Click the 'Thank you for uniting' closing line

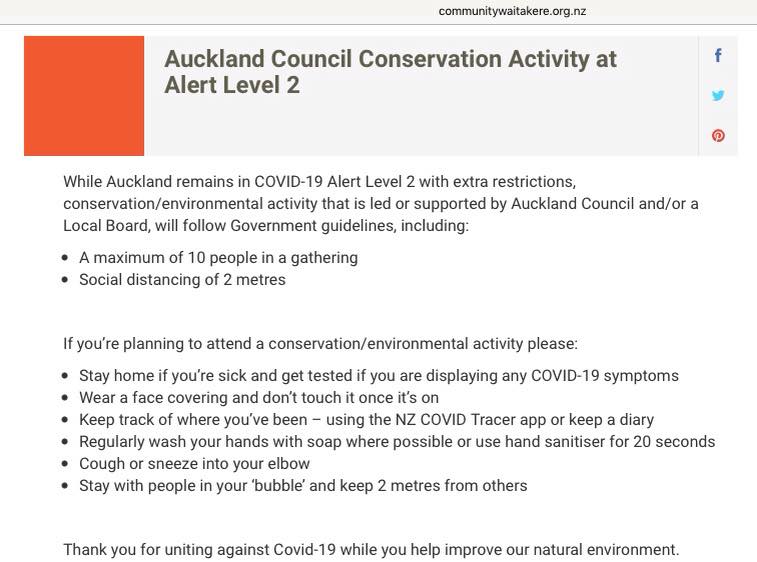click(x=371, y=549)
